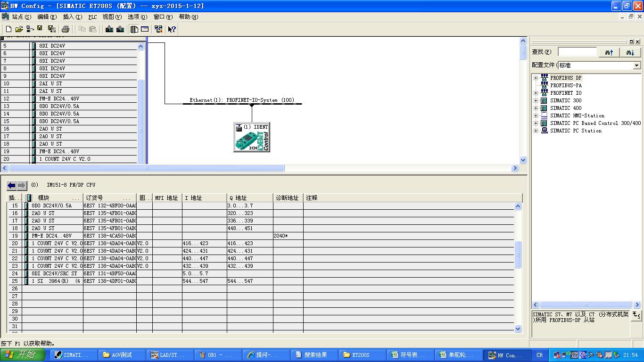This screenshot has height=362, width=644.
Task: Select the IDENT Control device on PROFINET
Action: [252, 137]
